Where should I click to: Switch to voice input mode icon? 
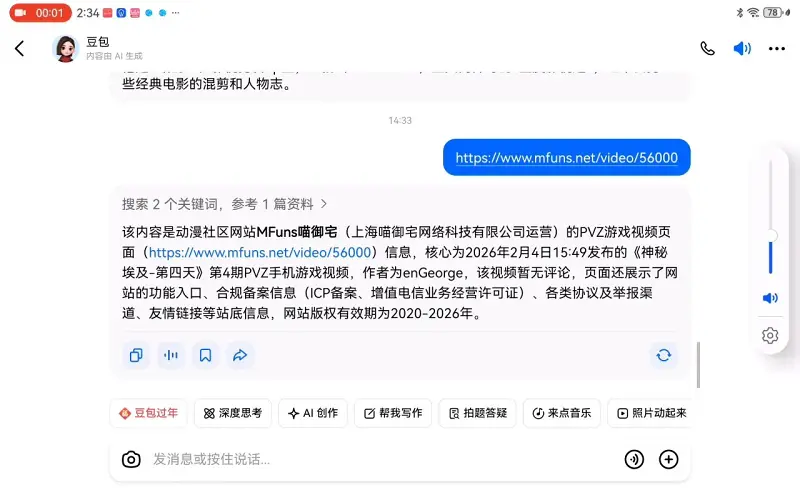pyautogui.click(x=634, y=459)
